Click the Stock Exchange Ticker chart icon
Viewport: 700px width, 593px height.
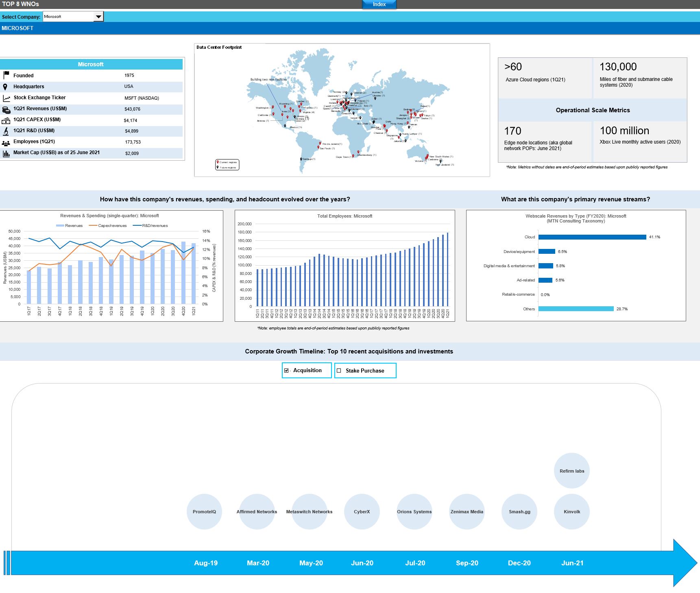coord(7,98)
